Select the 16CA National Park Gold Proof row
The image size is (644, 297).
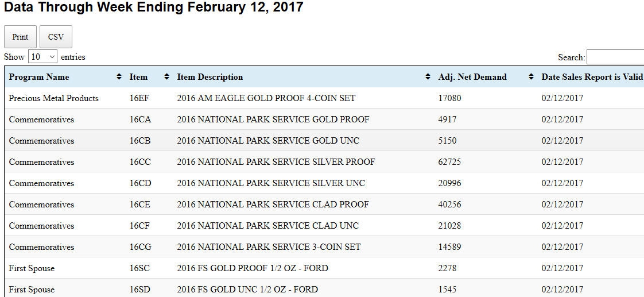coord(324,119)
